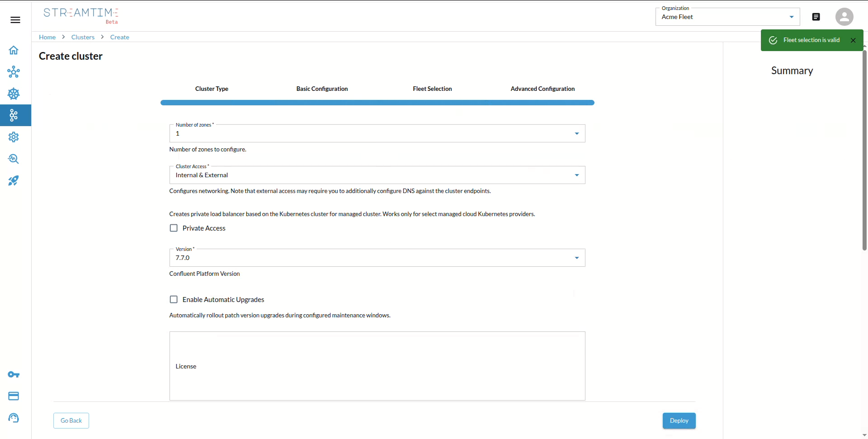Select the Fleet Selection step
The width and height of the screenshot is (868, 439).
click(x=432, y=89)
